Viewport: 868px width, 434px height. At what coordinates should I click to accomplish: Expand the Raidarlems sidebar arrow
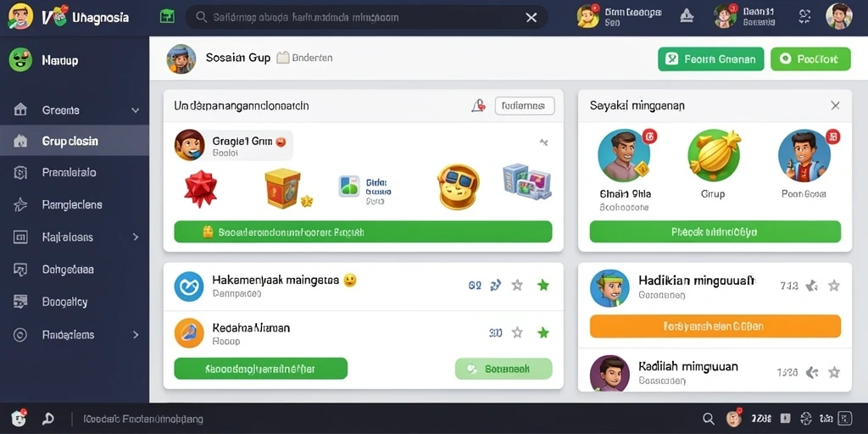click(x=136, y=334)
